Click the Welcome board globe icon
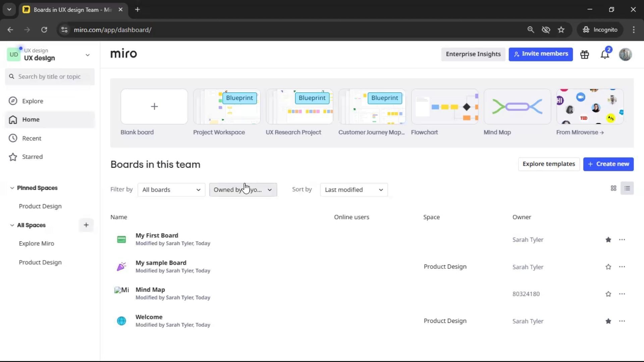 pyautogui.click(x=121, y=321)
